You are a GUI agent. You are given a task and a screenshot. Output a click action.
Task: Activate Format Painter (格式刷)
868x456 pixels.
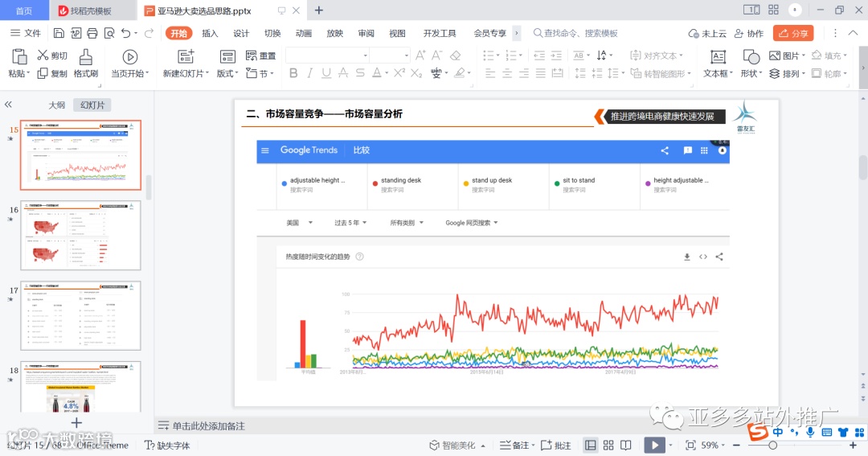(x=86, y=64)
